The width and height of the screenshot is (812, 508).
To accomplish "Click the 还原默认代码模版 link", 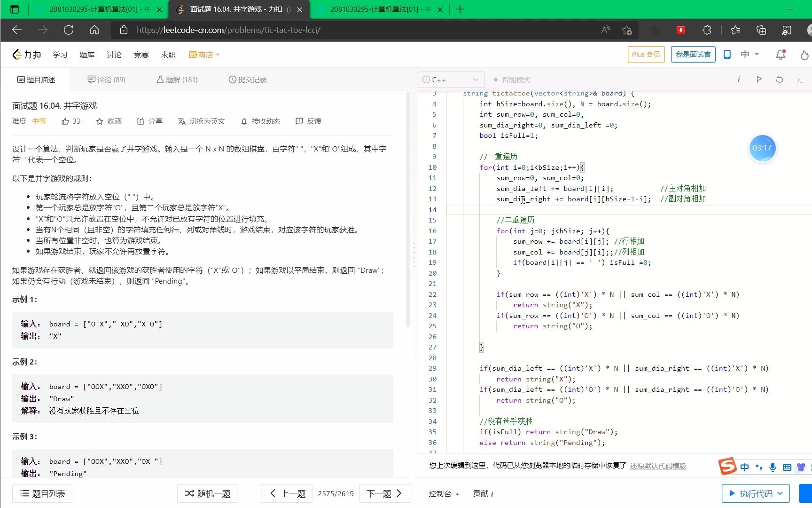I will pyautogui.click(x=658, y=466).
